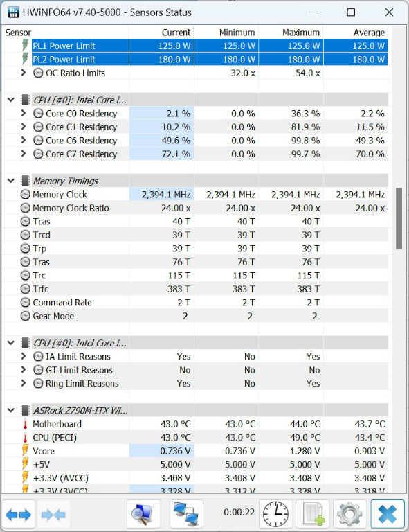Open the sensor search magnifier icon

(143, 515)
